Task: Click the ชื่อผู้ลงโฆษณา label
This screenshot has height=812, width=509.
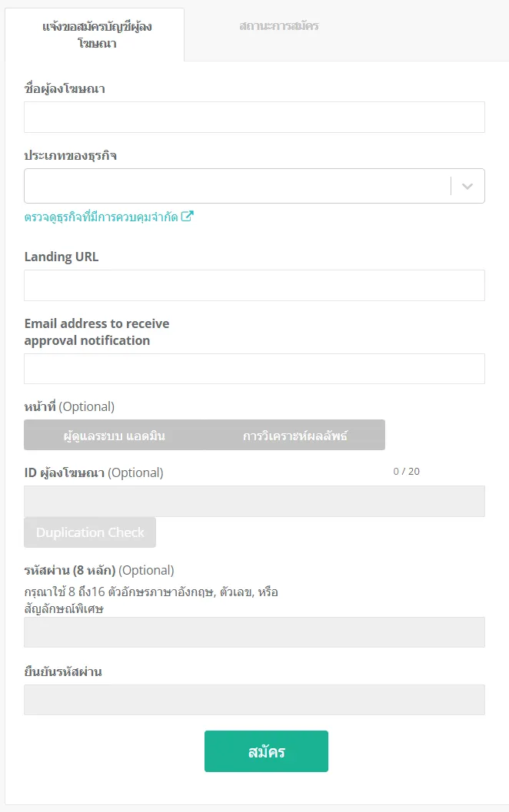Action: click(65, 89)
